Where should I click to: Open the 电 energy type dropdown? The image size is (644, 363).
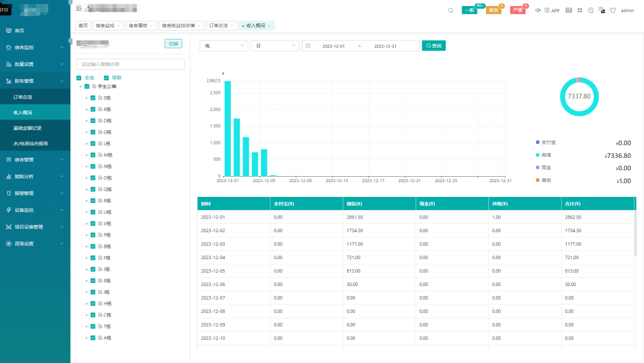pyautogui.click(x=224, y=45)
